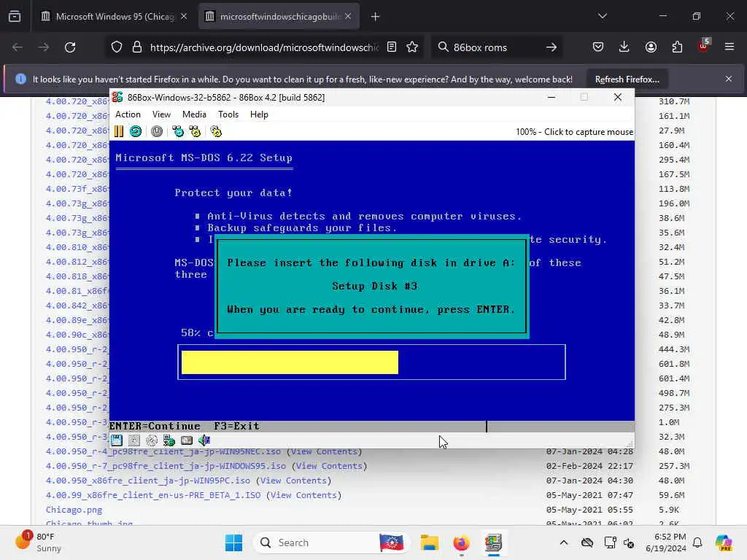The width and height of the screenshot is (747, 560).
Task: Click the taskbar Search box
Action: point(332,542)
